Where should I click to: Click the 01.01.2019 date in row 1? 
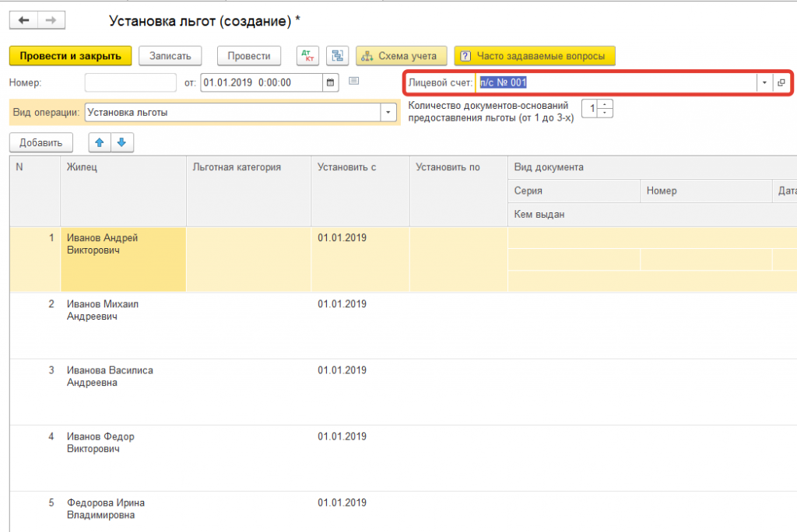pyautogui.click(x=342, y=238)
